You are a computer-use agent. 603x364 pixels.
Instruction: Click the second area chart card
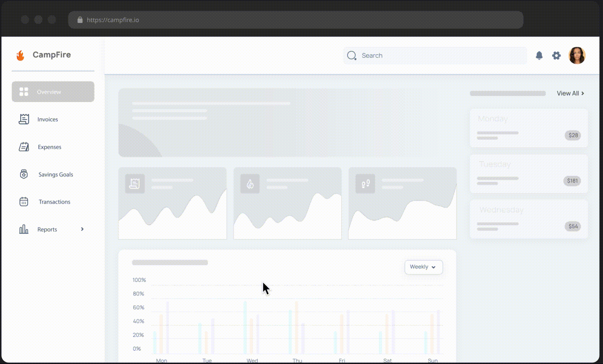coord(287,203)
